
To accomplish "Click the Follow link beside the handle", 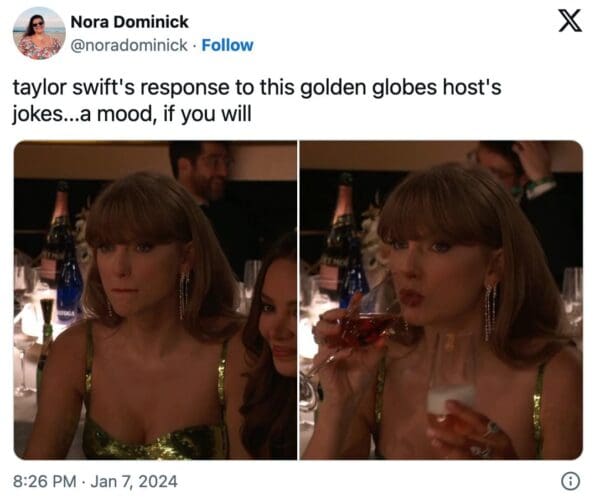I will [x=227, y=45].
